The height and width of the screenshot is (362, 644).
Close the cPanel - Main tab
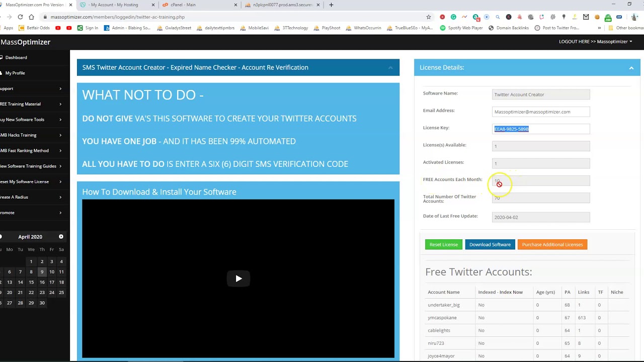pos(235,5)
